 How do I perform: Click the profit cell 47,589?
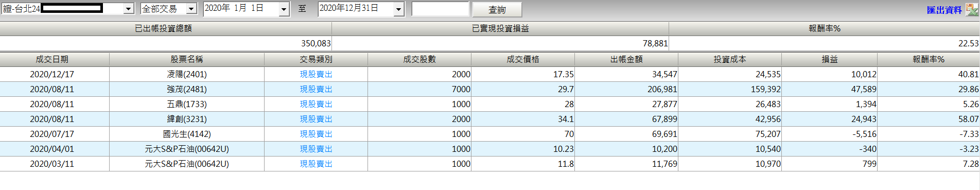tap(829, 89)
